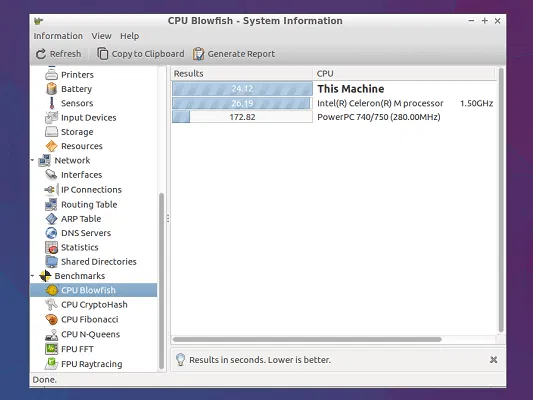Click the pane splitter handle

point(168,219)
